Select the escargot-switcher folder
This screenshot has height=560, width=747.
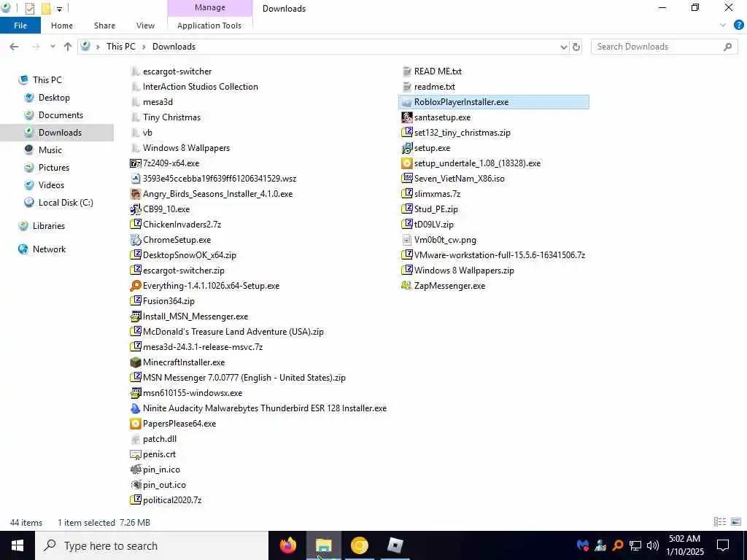pos(171,71)
